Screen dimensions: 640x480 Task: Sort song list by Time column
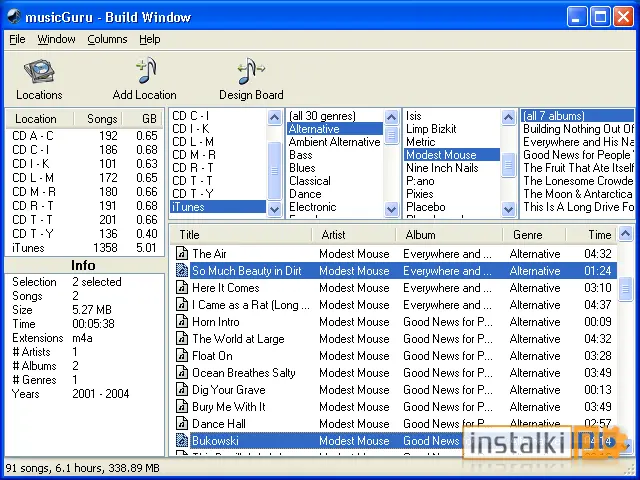(x=591, y=235)
